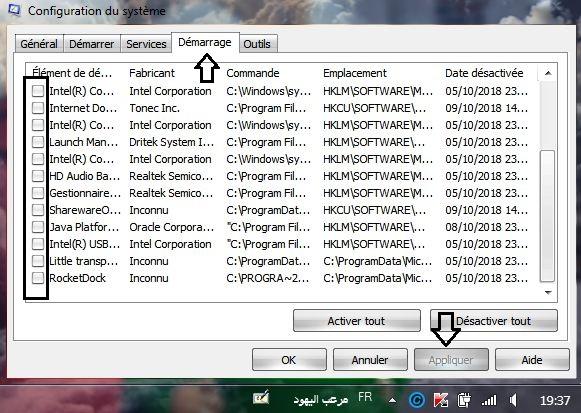Click the list scroll down arrow

548,293
